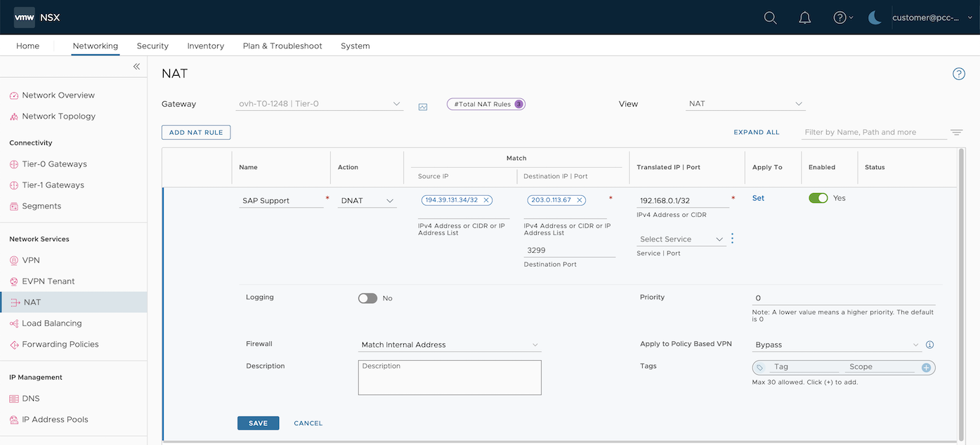980x445 pixels.
Task: Open the gateway statistics chart icon
Action: pyautogui.click(x=422, y=106)
